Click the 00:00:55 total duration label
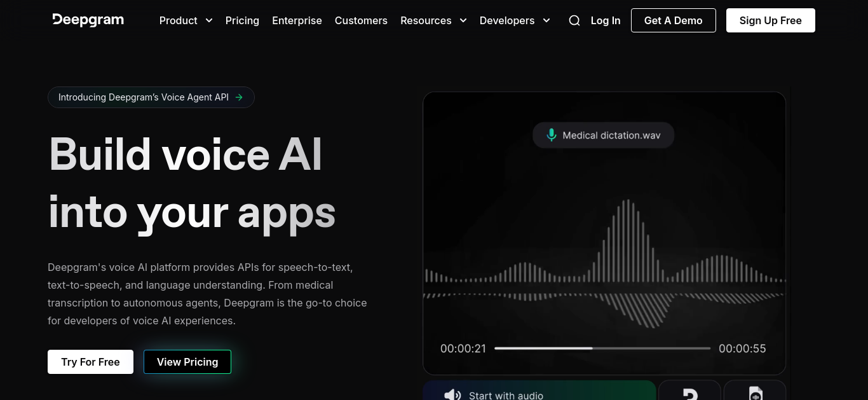The width and height of the screenshot is (868, 400). [742, 348]
